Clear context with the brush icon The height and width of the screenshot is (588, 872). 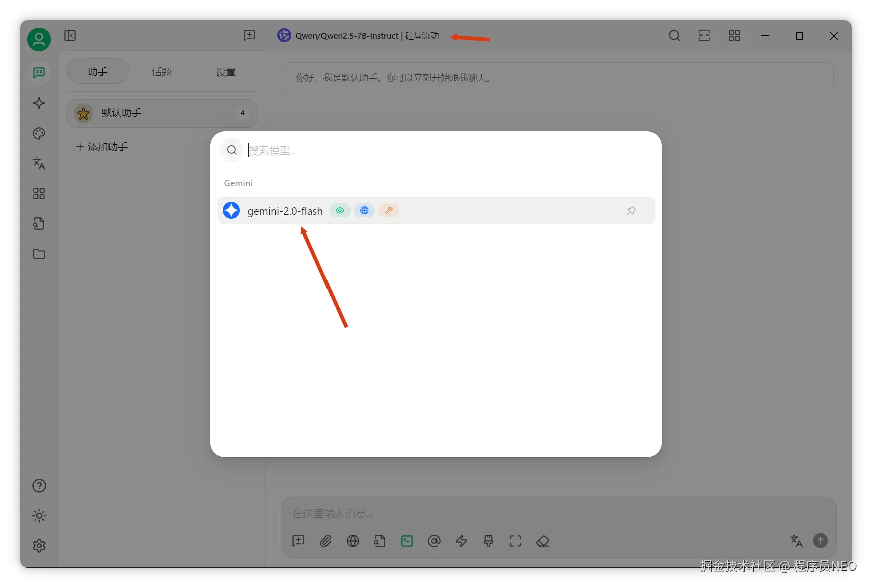pos(488,541)
